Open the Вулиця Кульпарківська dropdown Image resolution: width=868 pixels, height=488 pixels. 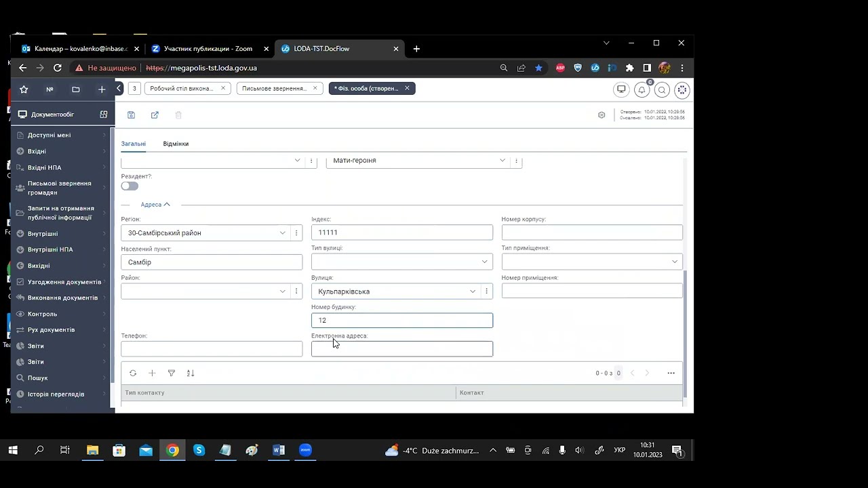point(473,291)
